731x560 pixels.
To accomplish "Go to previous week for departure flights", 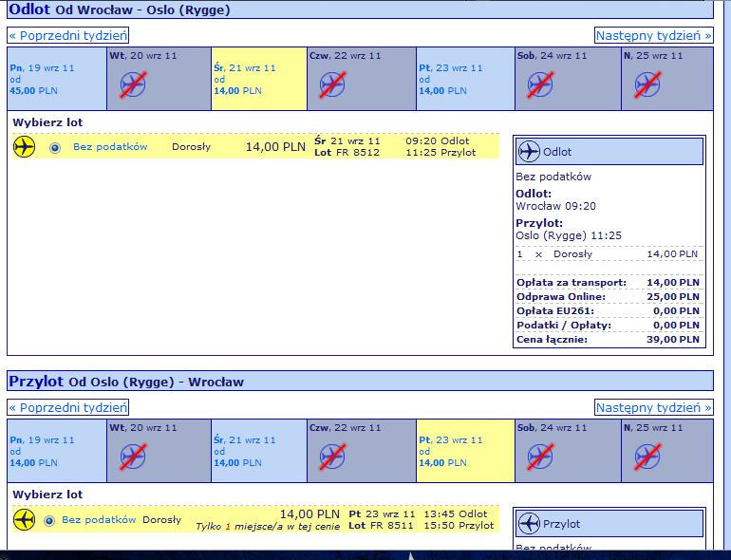I will [68, 35].
